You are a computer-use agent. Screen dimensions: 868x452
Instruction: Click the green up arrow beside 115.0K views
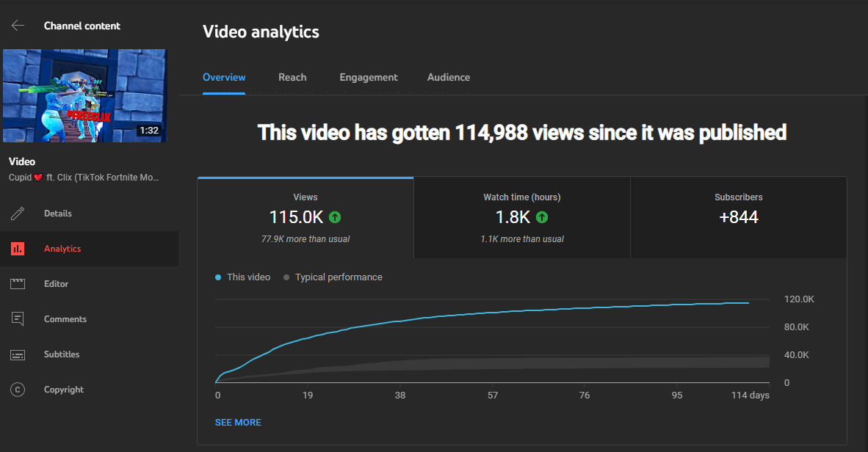pyautogui.click(x=335, y=217)
